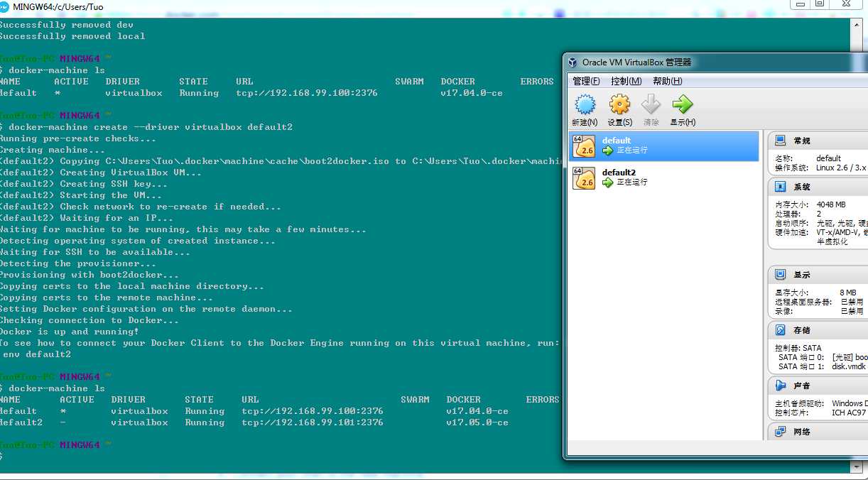Click the 网络 section heading
868x480 pixels.
click(802, 431)
